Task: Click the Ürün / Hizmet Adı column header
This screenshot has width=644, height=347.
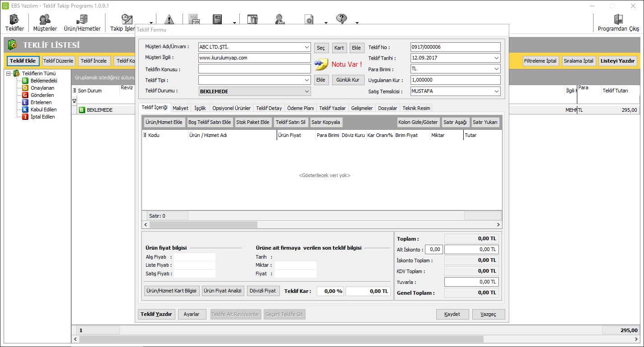Action: tap(232, 135)
